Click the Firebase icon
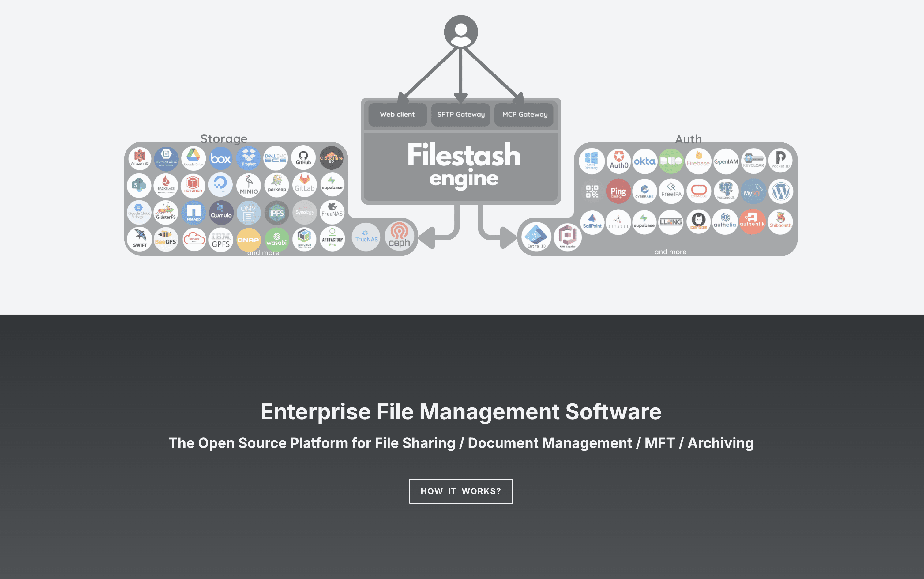The height and width of the screenshot is (579, 924). [x=698, y=161]
